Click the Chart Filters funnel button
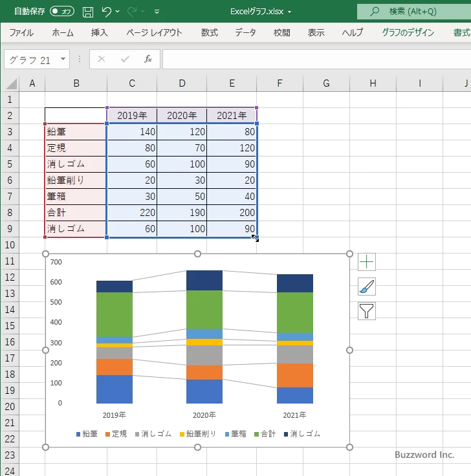The width and height of the screenshot is (471, 476). pos(367,311)
